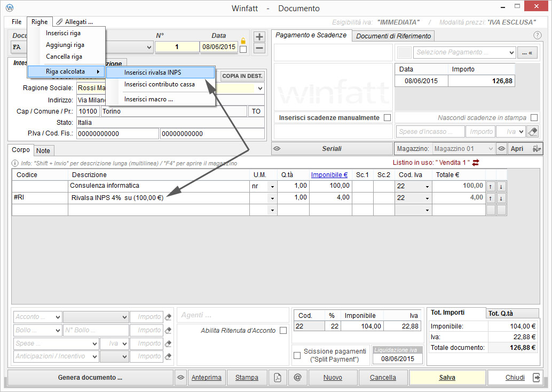
Task: Switch to Documenti di Riferimento tab
Action: (x=393, y=36)
